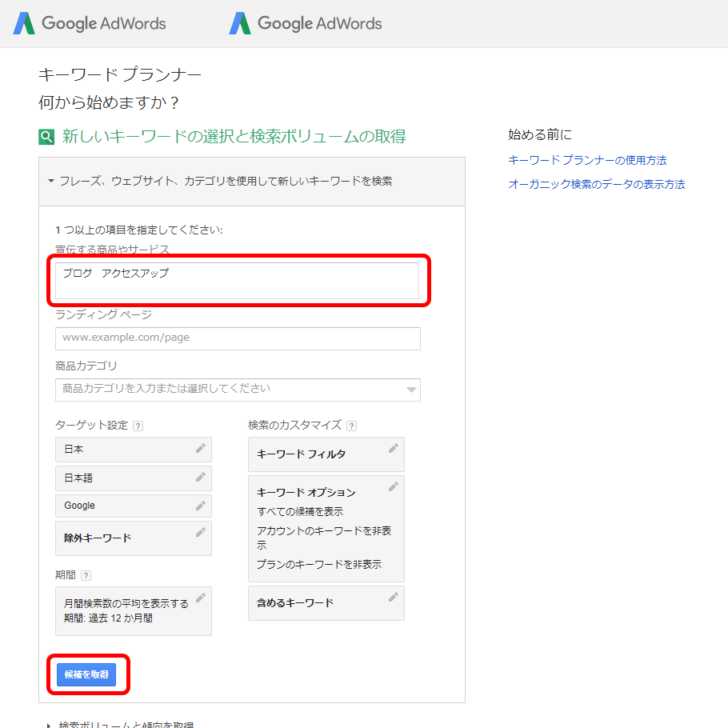Edit the 日本 location target pencil icon

click(x=201, y=448)
